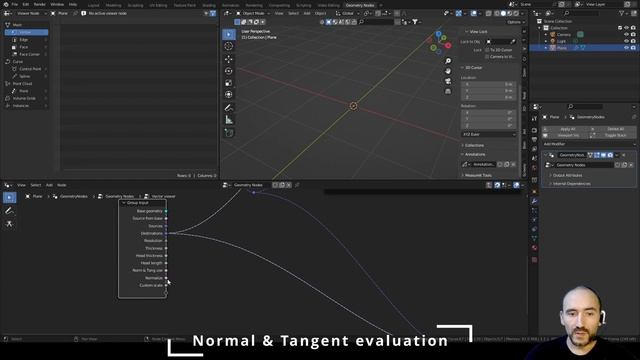Toggle Light visibility eye in outliner
Screen dimensions: 640x360
tap(626, 41)
